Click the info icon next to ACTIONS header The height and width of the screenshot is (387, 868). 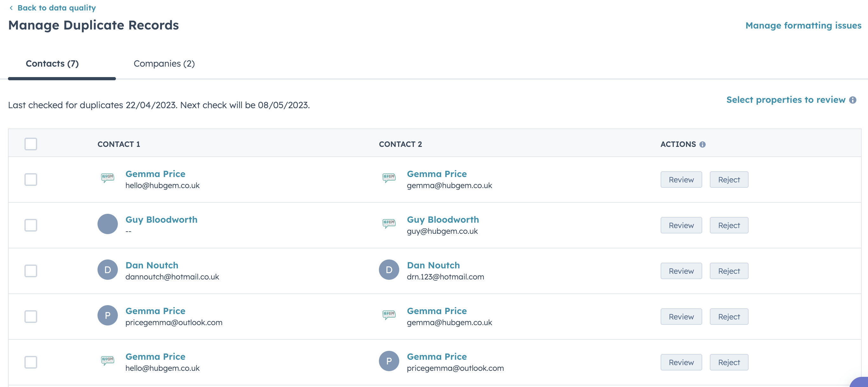[703, 144]
